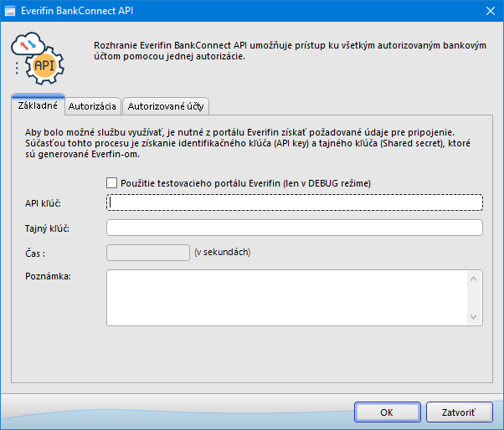Click the 'Rozhranie Everifin BankConnect API' description text
Image resolution: width=504 pixels, height=430 pixels.
290,51
